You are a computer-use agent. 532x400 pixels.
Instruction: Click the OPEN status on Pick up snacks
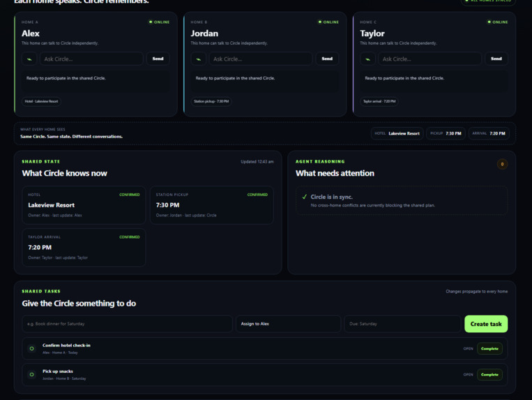[x=469, y=375]
